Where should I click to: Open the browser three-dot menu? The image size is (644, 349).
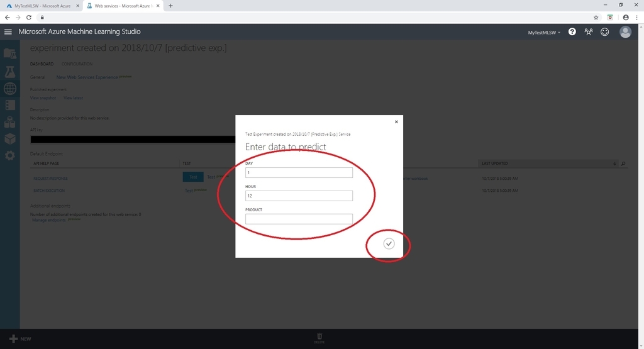(x=637, y=17)
